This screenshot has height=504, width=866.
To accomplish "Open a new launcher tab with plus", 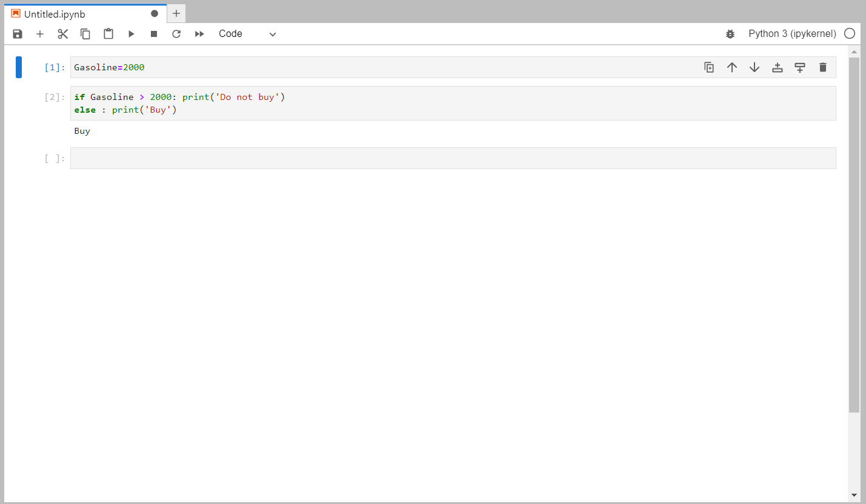I will pyautogui.click(x=176, y=13).
